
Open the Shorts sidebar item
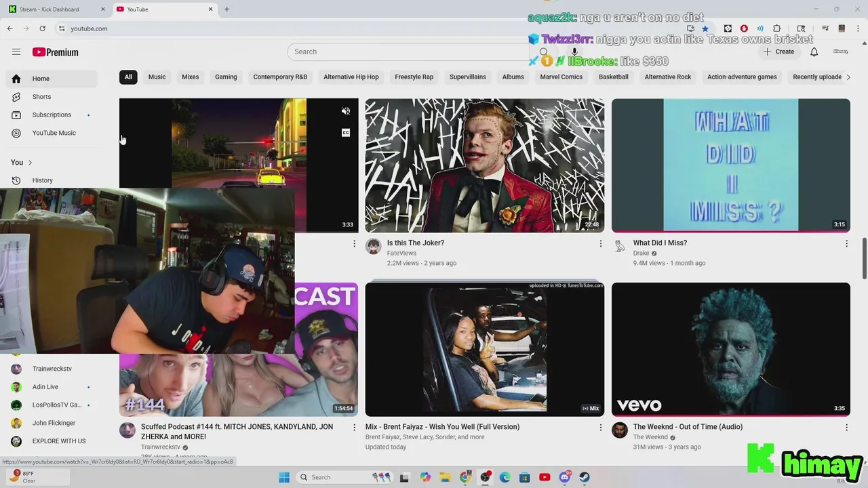click(x=52, y=97)
